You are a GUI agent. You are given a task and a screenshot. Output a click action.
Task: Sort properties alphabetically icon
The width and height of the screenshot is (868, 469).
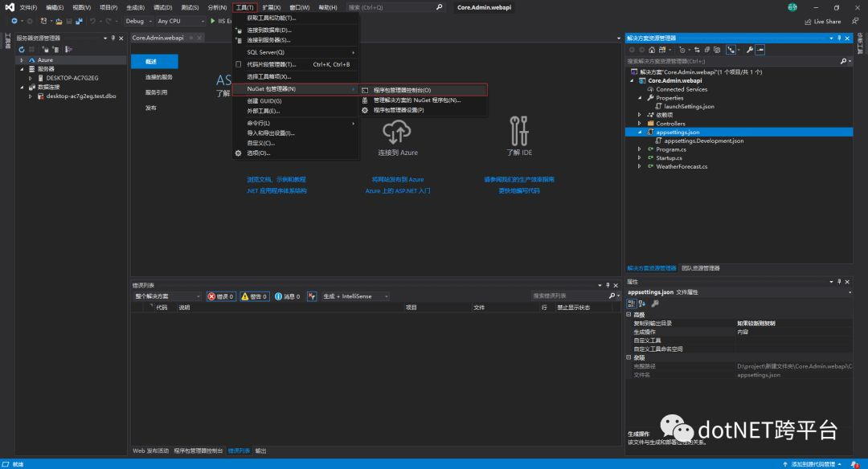pos(642,304)
